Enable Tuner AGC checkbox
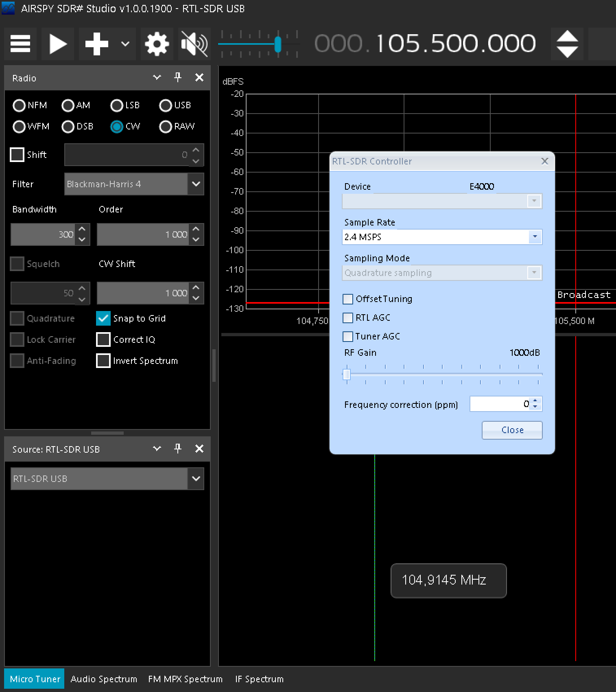This screenshot has height=692, width=616. coord(348,336)
